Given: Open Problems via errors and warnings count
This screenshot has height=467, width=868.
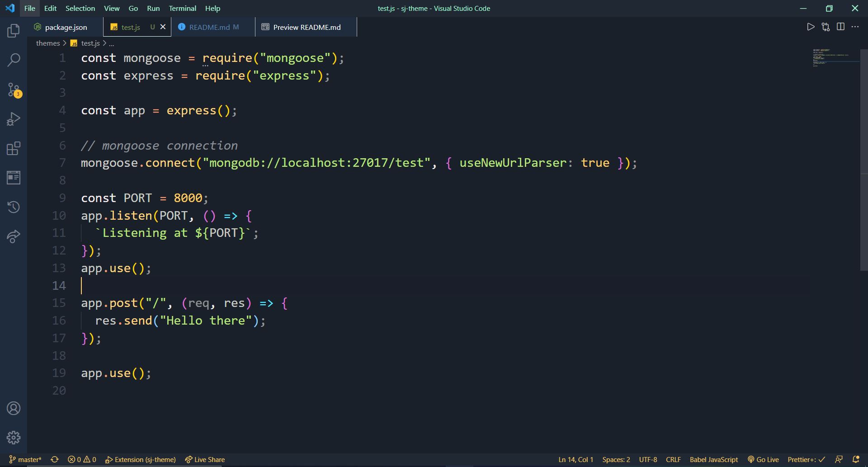Looking at the screenshot, I should [x=82, y=459].
